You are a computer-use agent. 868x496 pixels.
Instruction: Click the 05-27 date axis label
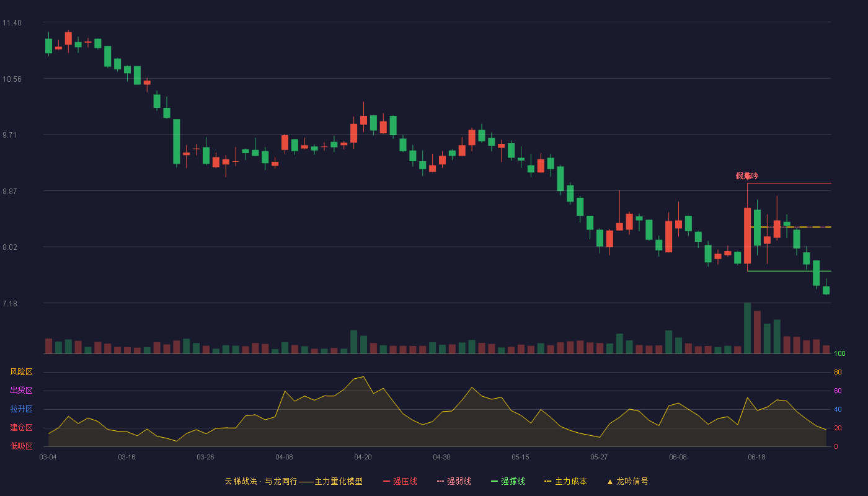point(599,457)
